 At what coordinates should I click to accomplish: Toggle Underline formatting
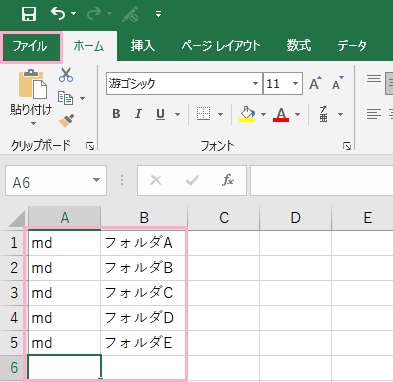pos(161,114)
